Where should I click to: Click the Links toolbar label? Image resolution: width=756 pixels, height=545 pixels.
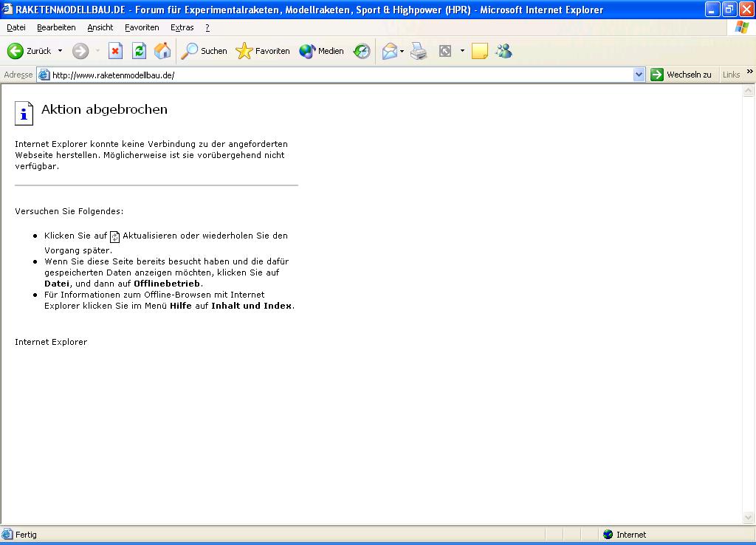(x=731, y=75)
